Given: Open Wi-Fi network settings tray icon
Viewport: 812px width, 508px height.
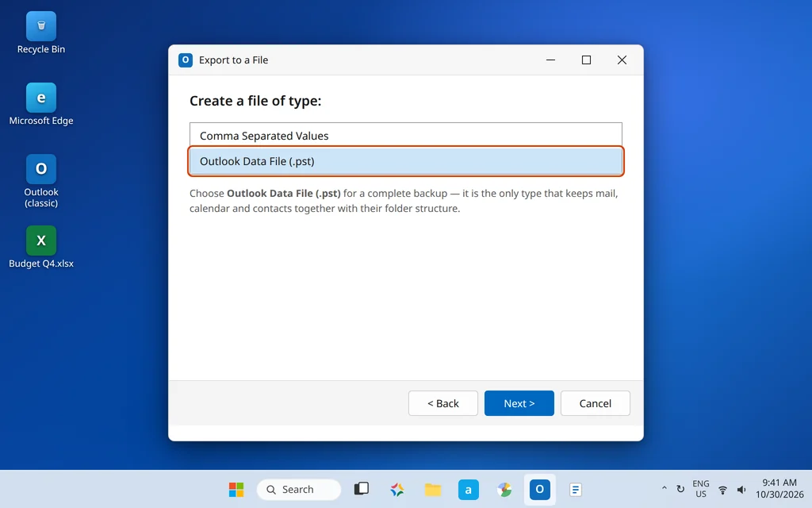Looking at the screenshot, I should tap(722, 489).
